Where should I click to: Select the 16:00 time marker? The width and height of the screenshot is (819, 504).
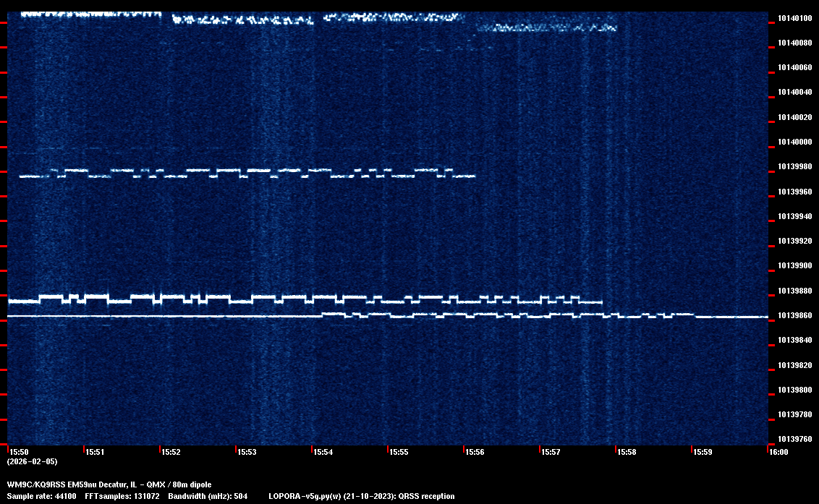click(x=778, y=452)
